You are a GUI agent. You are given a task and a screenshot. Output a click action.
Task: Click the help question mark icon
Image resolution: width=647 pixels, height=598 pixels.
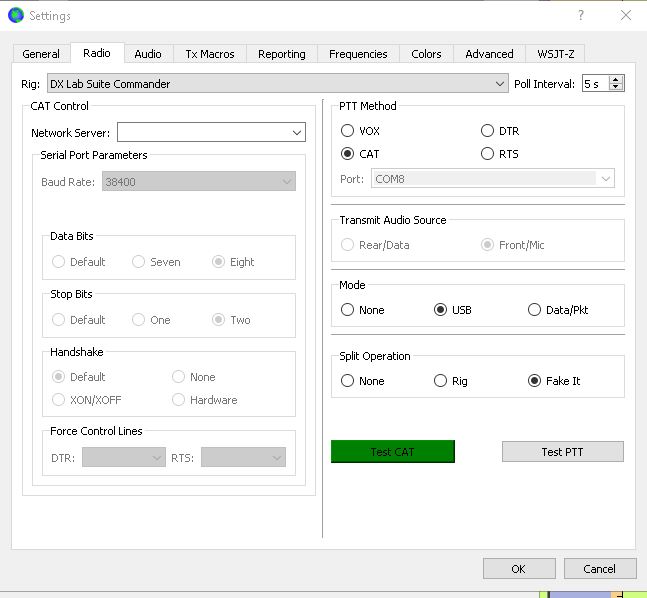581,15
